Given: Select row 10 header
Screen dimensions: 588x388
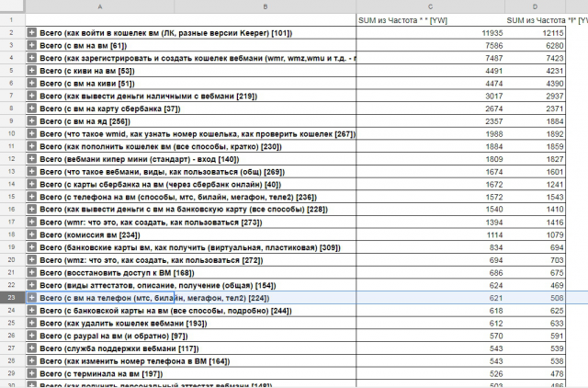Looking at the screenshot, I should (12, 133).
